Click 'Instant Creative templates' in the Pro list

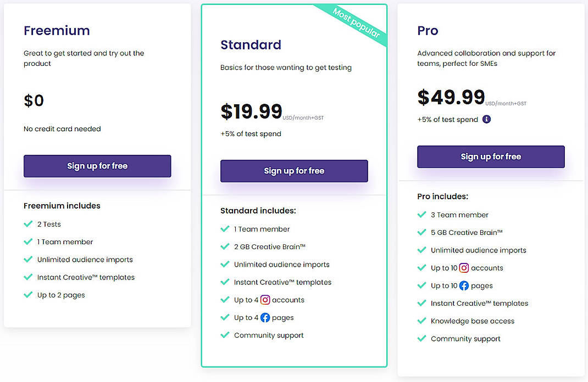coord(478,303)
